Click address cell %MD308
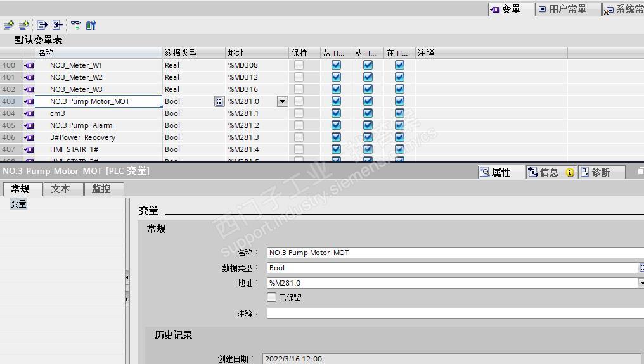The image size is (644, 364). tap(257, 65)
